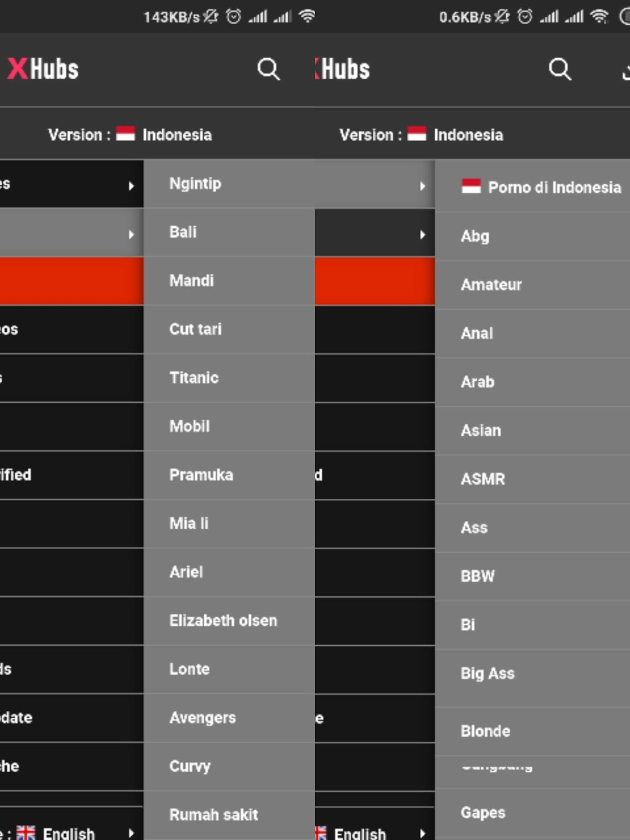Image resolution: width=630 pixels, height=840 pixels.
Task: Open the menu row ending in 'ified'
Action: point(71,475)
